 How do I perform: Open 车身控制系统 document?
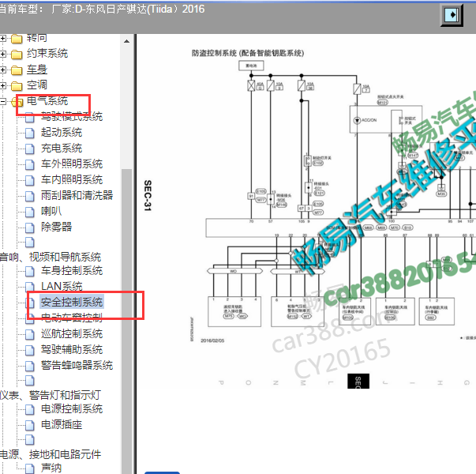tap(72, 271)
